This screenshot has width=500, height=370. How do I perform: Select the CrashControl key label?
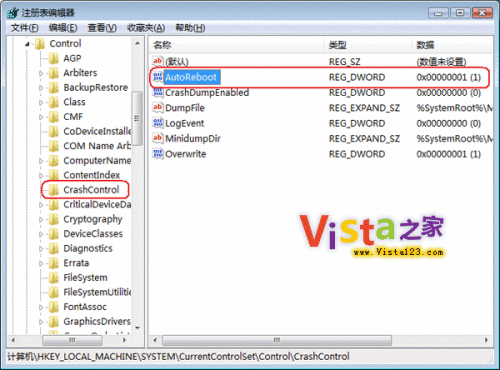coord(91,190)
